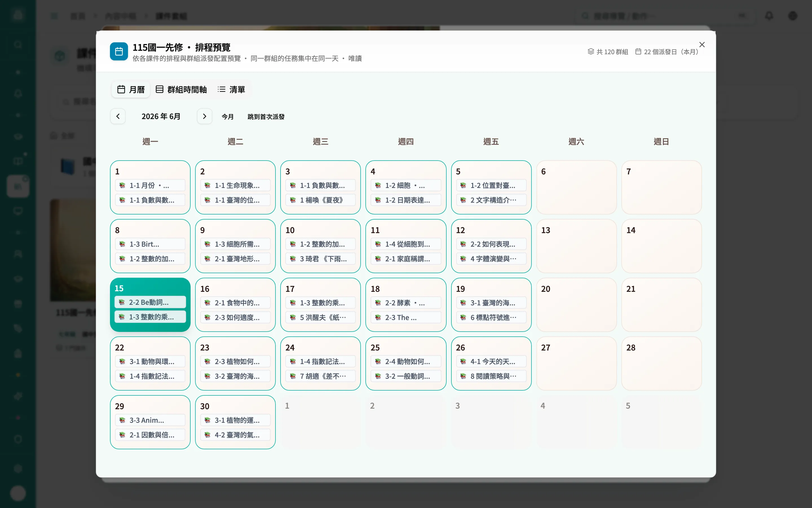Image resolution: width=812 pixels, height=508 pixels.
Task: Open task 1-3 Birt... on June 8
Action: (x=150, y=244)
